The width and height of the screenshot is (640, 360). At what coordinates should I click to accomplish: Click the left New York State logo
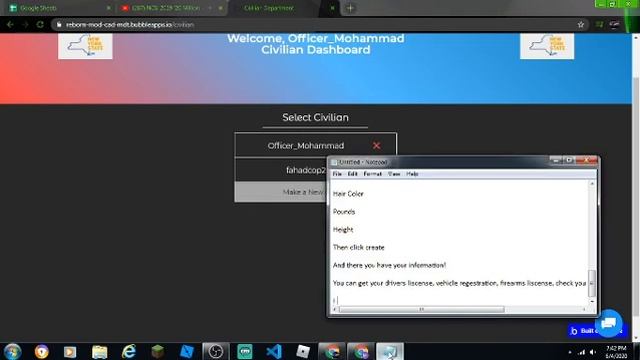85,46
